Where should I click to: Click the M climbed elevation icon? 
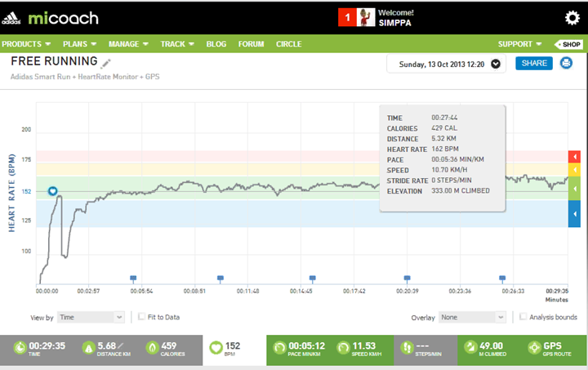coord(470,348)
